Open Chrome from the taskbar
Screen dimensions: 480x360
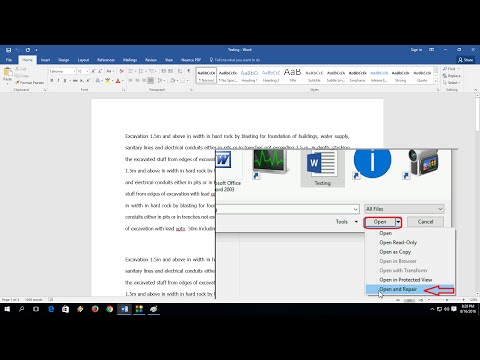[110, 309]
